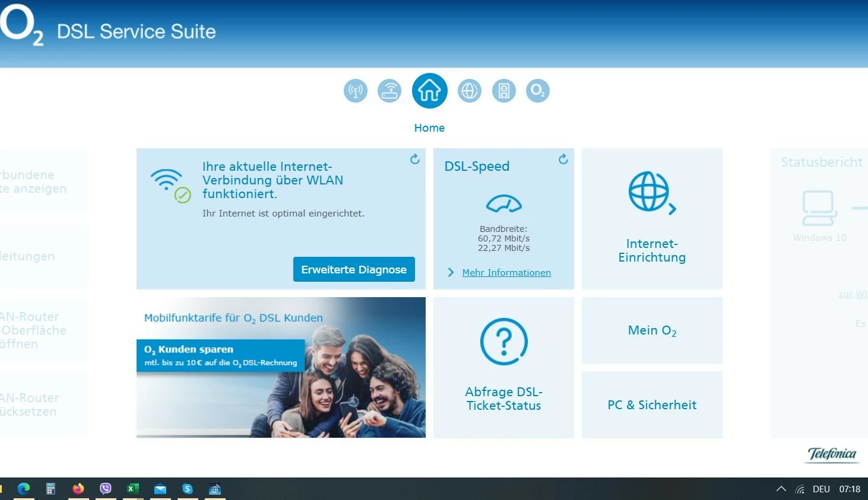Click the Mobilfunktarife promotional banner
This screenshot has height=500, width=868.
[x=281, y=368]
